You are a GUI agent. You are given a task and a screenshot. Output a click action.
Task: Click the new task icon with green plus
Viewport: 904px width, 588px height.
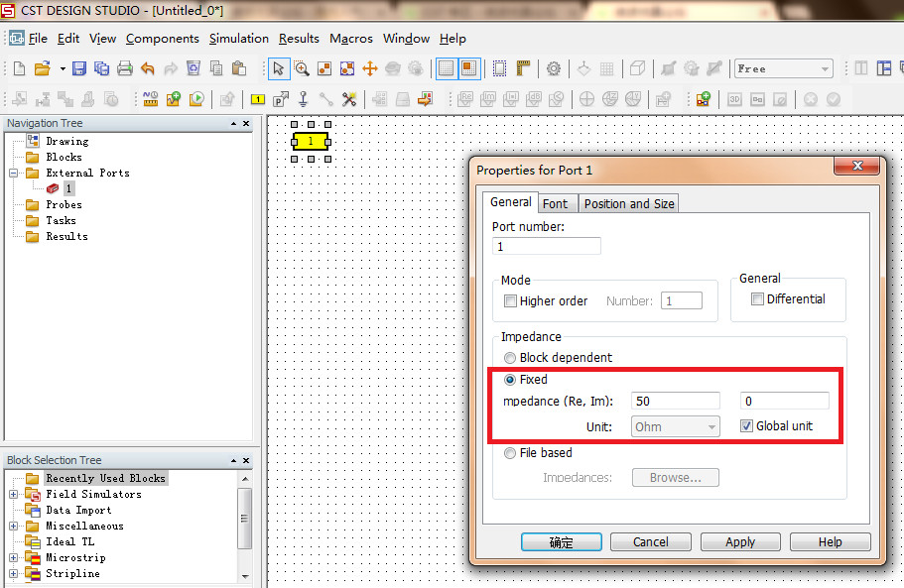174,99
